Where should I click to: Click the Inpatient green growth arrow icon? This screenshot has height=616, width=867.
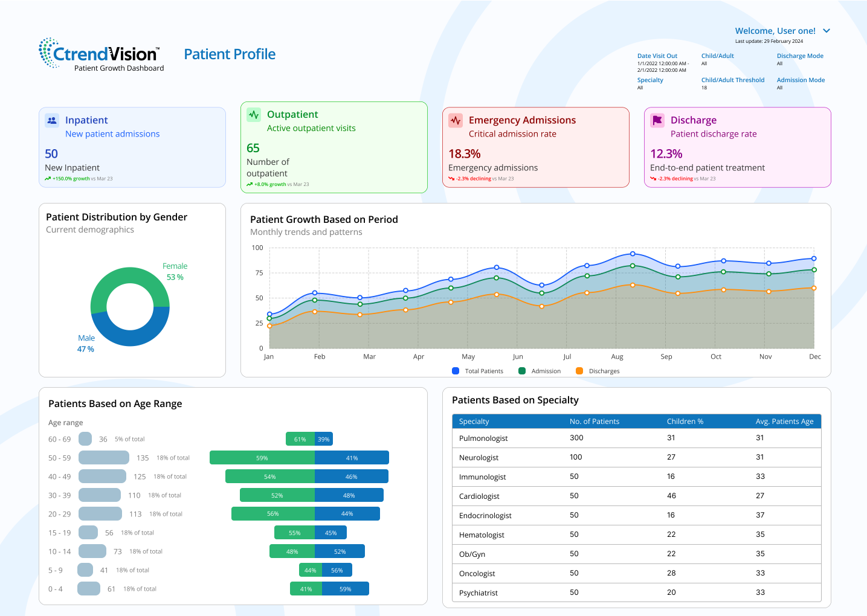[x=48, y=179]
